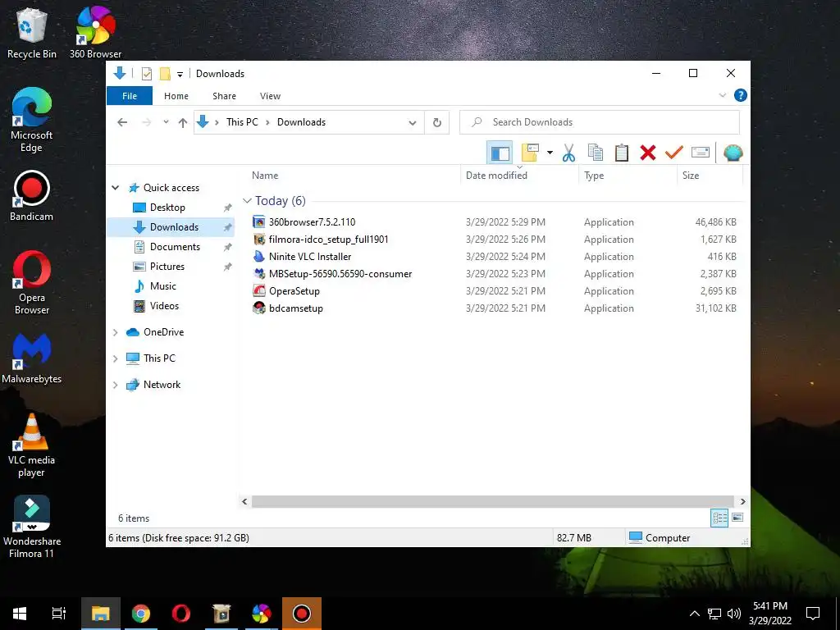Expand the OneDrive tree node

click(115, 332)
